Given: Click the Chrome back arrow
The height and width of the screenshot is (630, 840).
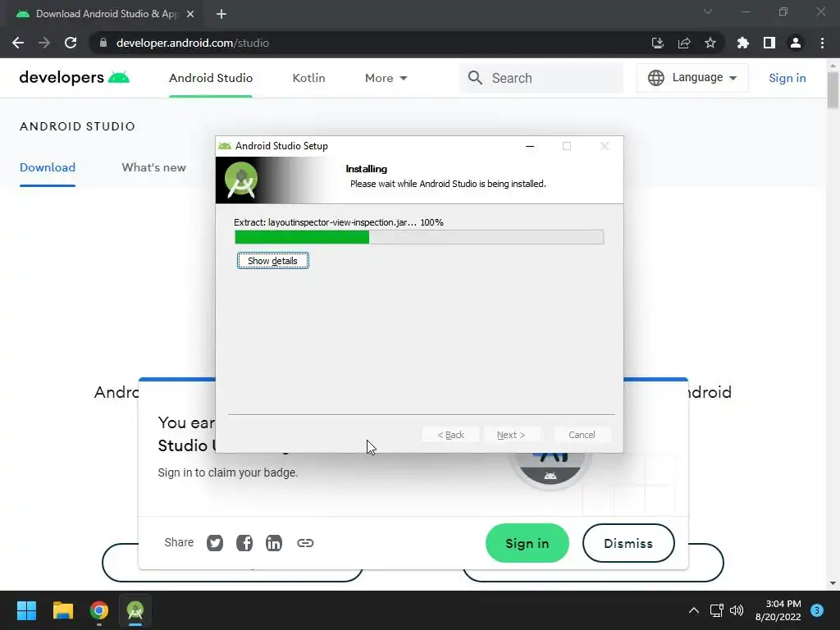Looking at the screenshot, I should [x=18, y=43].
